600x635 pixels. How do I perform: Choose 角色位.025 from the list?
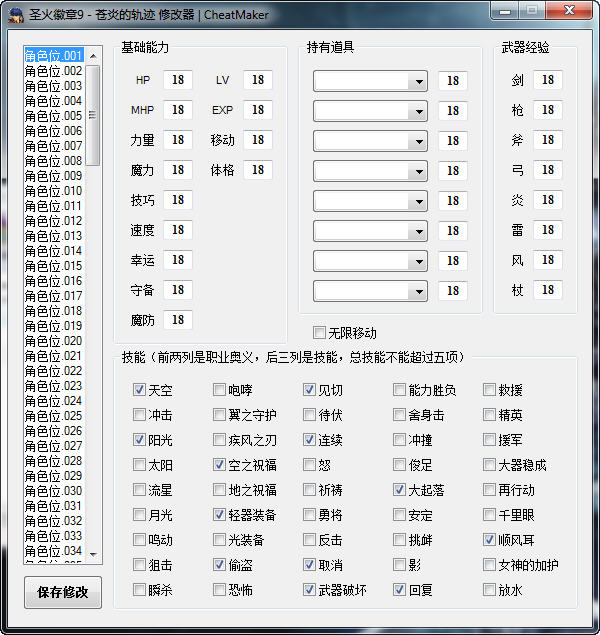point(53,416)
